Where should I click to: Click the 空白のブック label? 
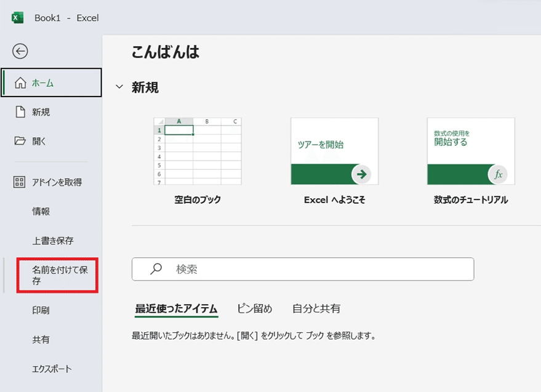coord(198,199)
